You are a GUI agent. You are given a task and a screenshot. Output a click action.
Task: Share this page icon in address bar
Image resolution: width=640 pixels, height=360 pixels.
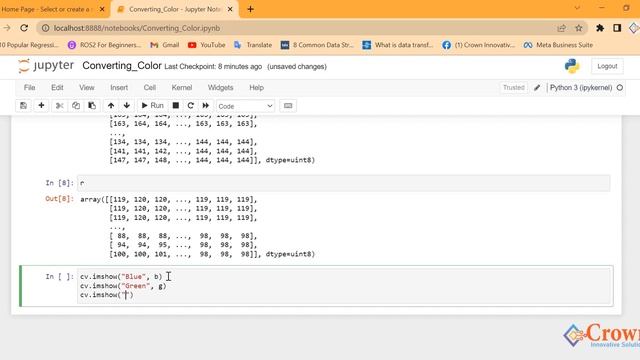pyautogui.click(x=562, y=28)
